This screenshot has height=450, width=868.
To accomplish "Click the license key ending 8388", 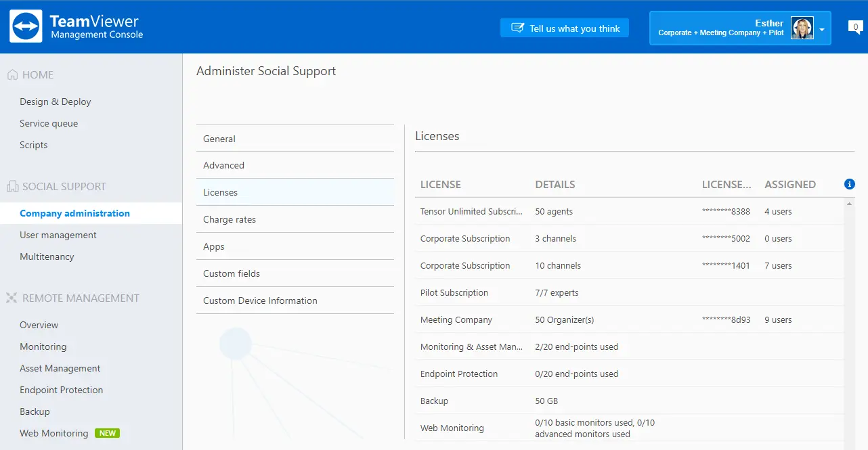I will click(726, 212).
